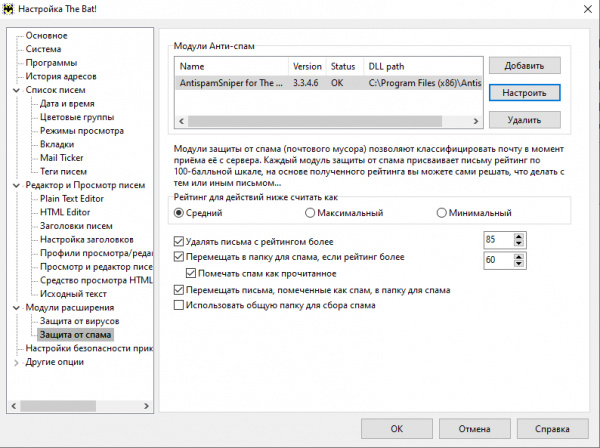
Task: Click the move-to-spam rating field with 60
Action: pyautogui.click(x=494, y=259)
